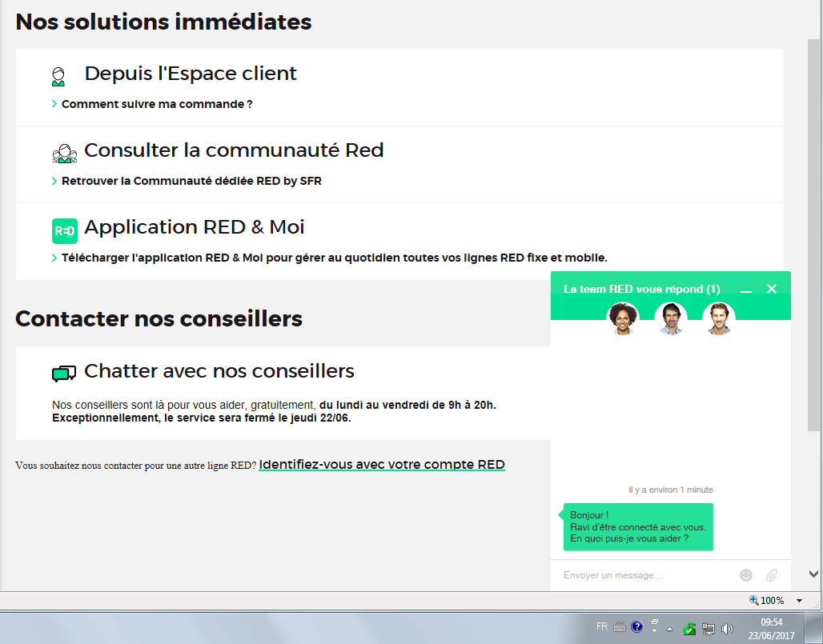Open the volume speaker icon in system tray
The height and width of the screenshot is (644, 823).
pyautogui.click(x=727, y=628)
